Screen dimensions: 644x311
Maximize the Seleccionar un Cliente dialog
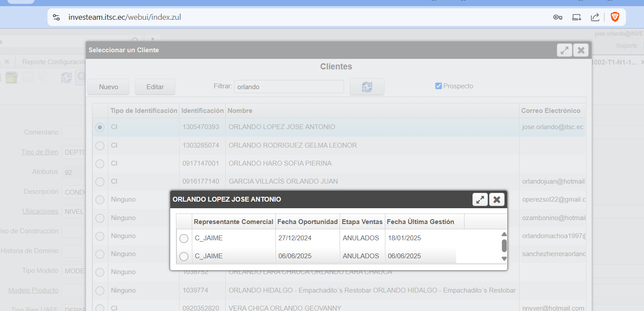coord(564,50)
